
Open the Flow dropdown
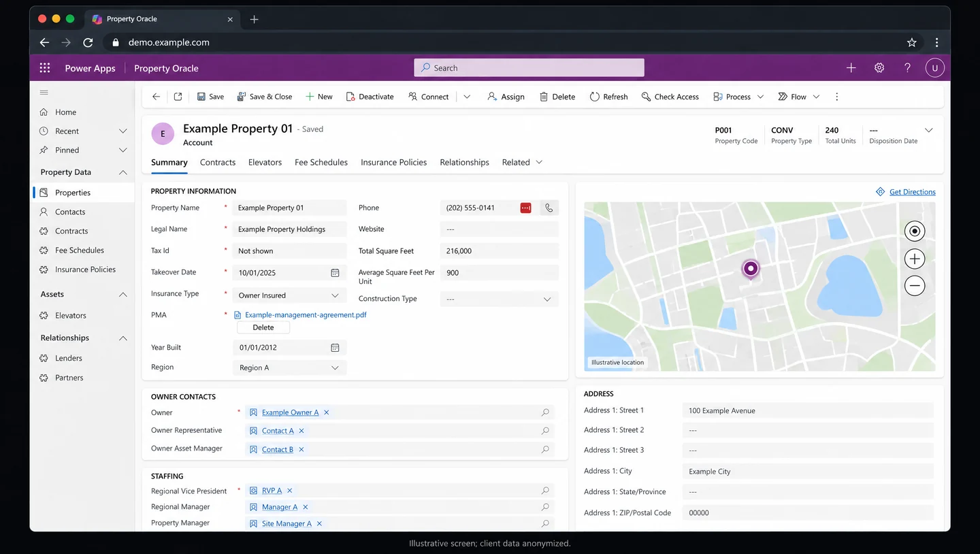(x=816, y=97)
